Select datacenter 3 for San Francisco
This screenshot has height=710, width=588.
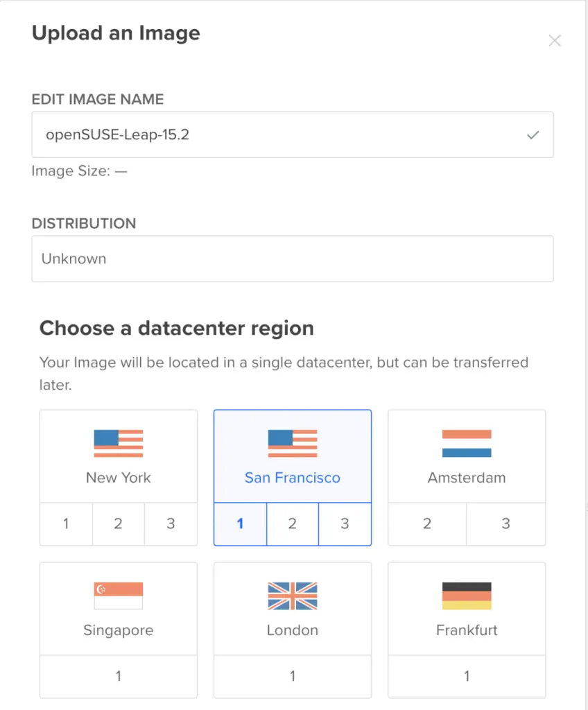[x=345, y=524]
